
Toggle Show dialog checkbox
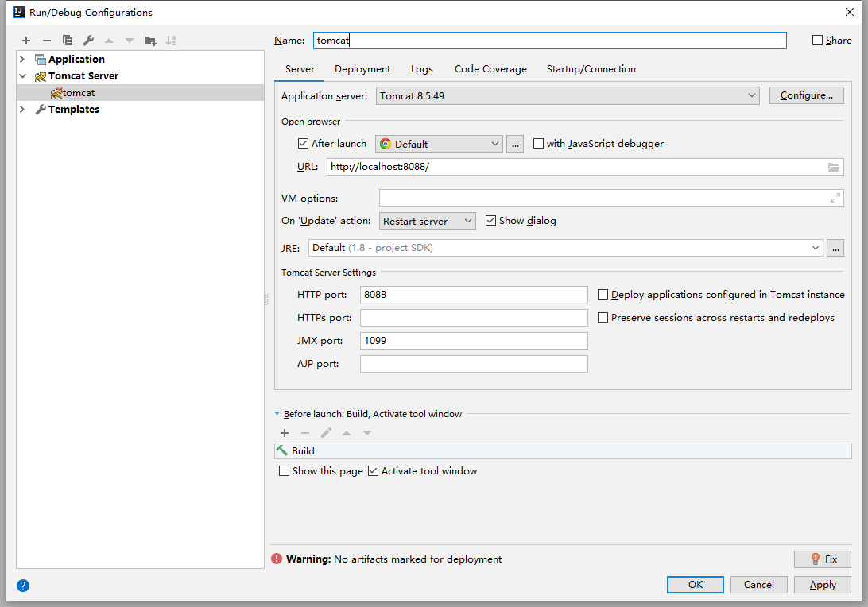click(x=490, y=220)
